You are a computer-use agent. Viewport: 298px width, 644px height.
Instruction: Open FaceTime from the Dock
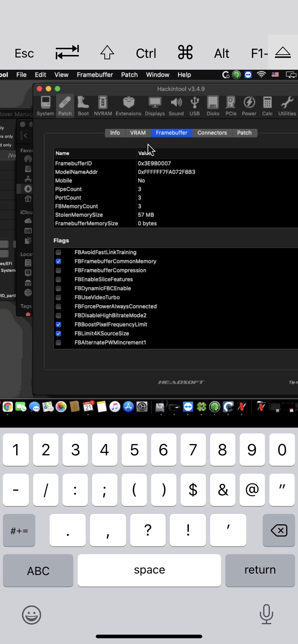(21, 407)
